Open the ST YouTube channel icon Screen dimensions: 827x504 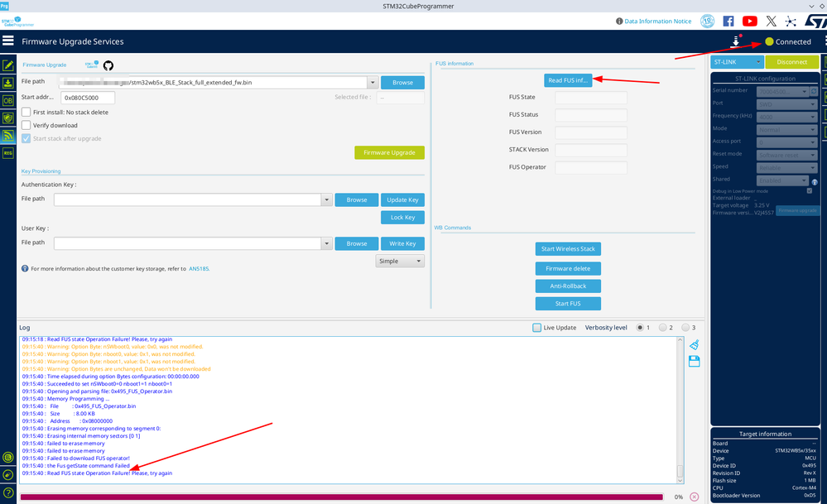749,21
